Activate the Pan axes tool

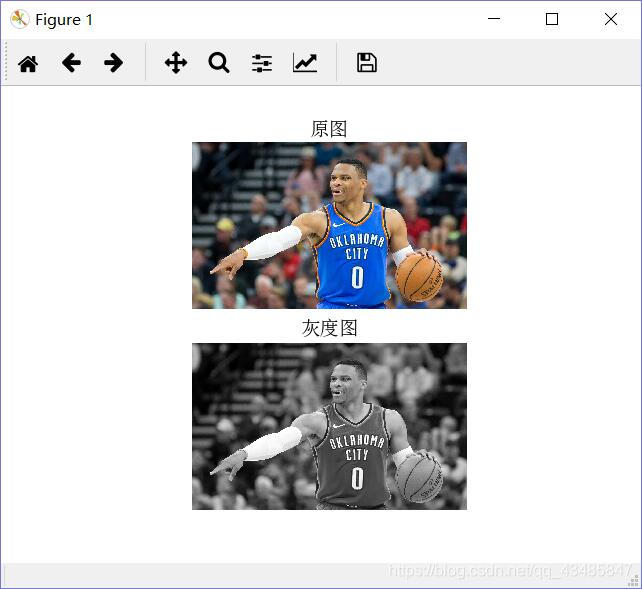(176, 63)
